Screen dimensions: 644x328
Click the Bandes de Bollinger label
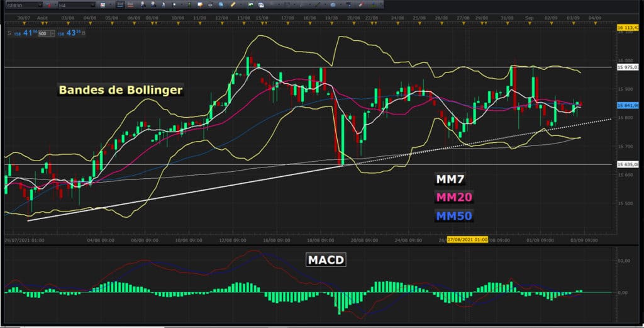[120, 89]
